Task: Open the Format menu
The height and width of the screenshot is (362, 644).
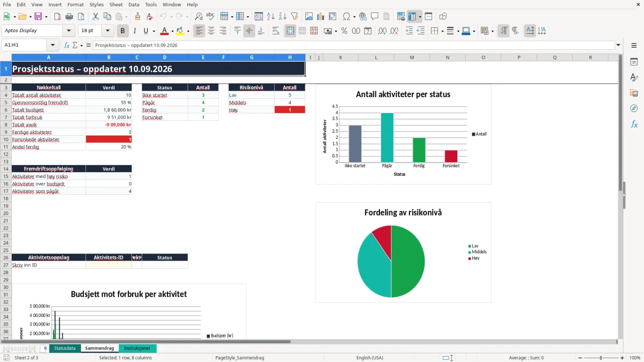Action: coord(75,4)
